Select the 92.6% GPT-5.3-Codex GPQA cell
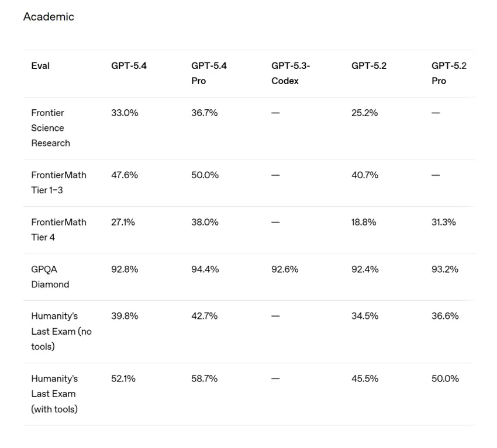 285,269
